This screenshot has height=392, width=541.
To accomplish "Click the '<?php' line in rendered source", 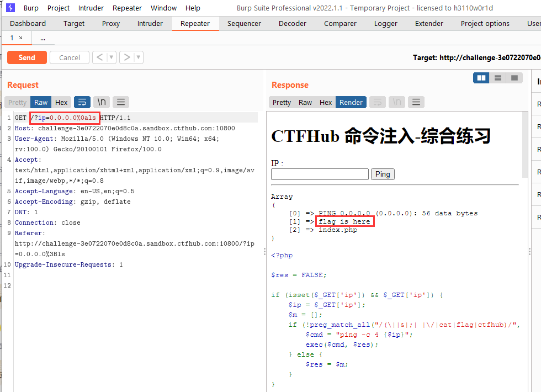I will pyautogui.click(x=282, y=255).
